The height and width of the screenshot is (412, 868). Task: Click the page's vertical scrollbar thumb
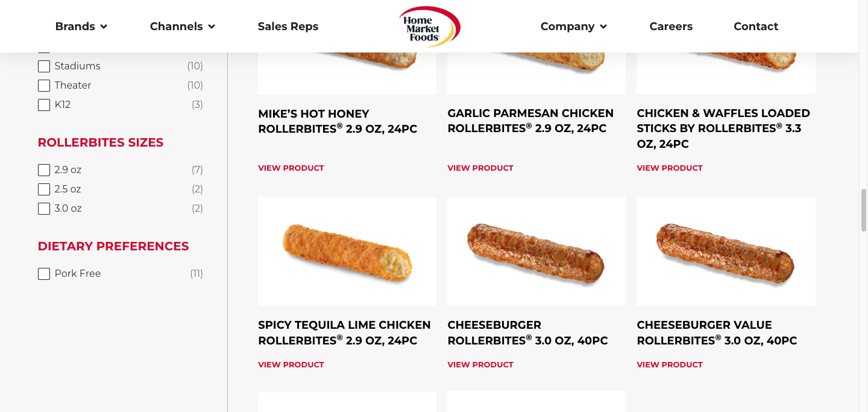[863, 210]
